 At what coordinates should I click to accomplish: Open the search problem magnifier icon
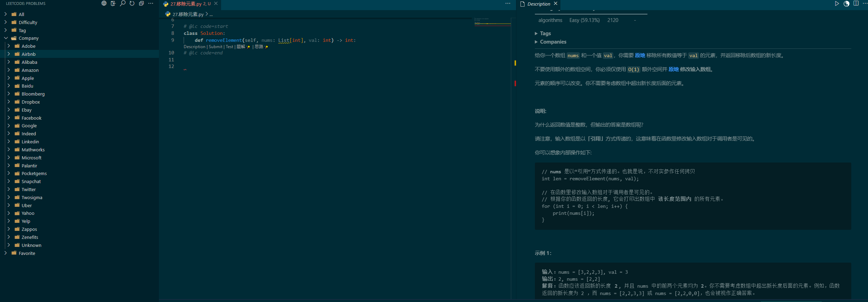(x=123, y=3)
